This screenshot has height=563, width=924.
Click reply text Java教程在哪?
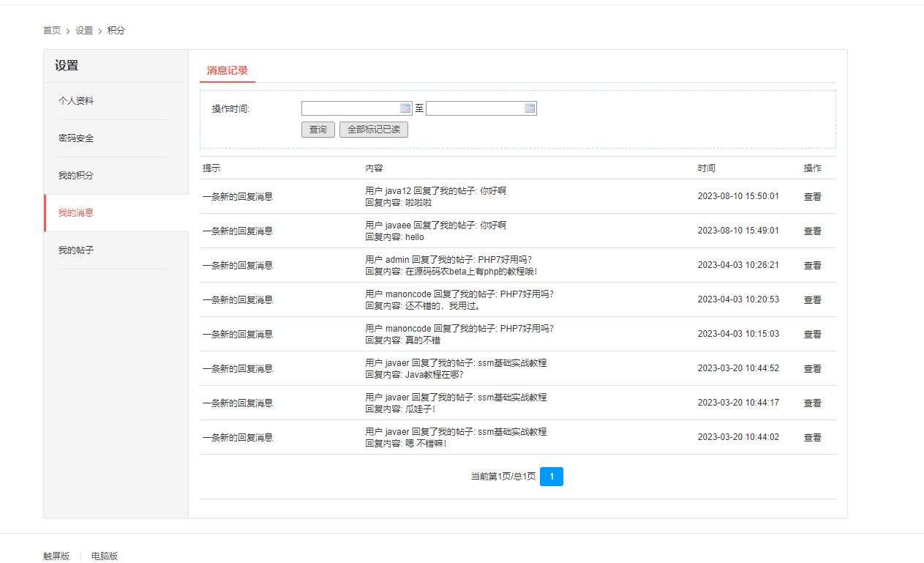pos(435,375)
